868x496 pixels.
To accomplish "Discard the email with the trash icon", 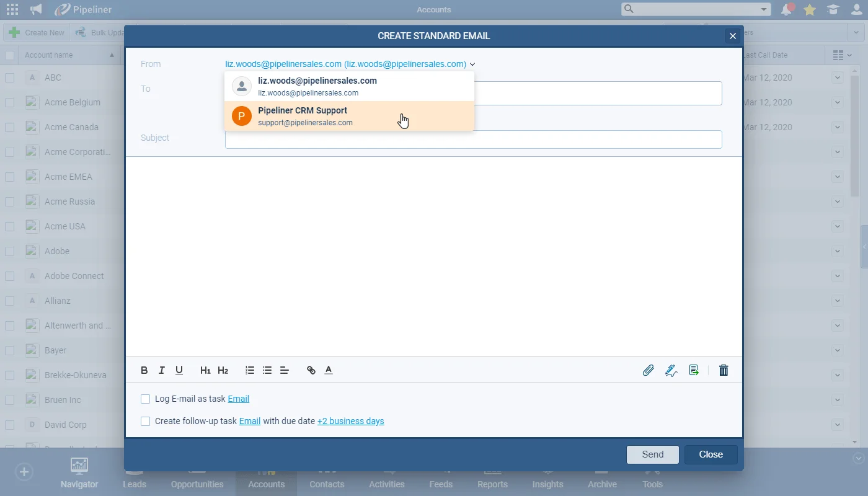I will pyautogui.click(x=724, y=370).
